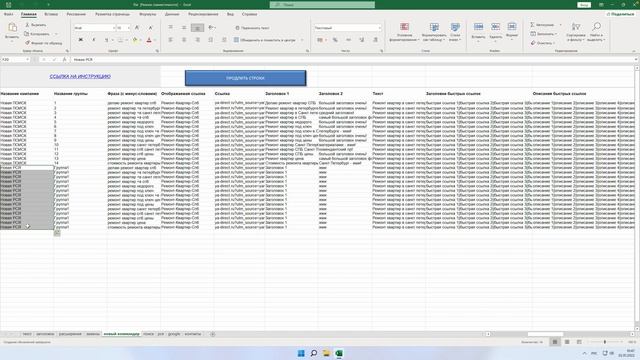Click the name box showing A20

click(x=16, y=60)
